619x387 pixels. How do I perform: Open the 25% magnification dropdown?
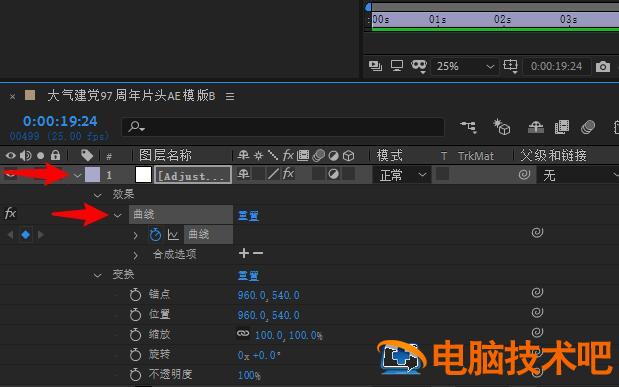[x=465, y=66]
